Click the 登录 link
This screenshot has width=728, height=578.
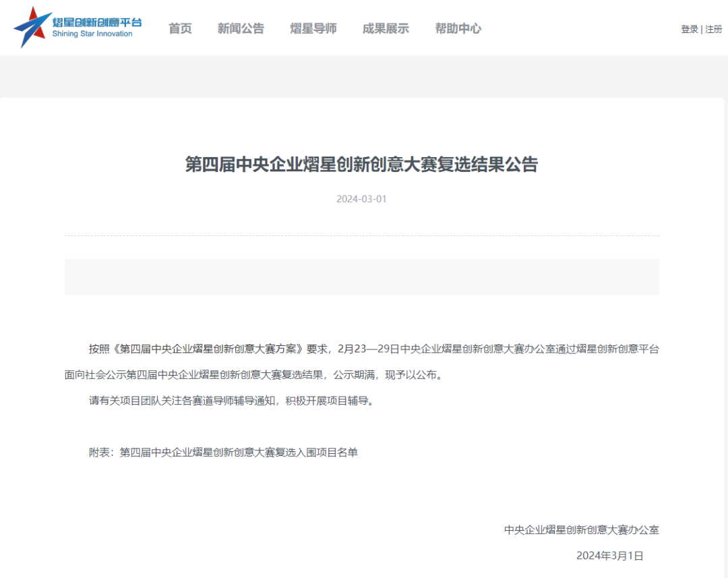[689, 30]
